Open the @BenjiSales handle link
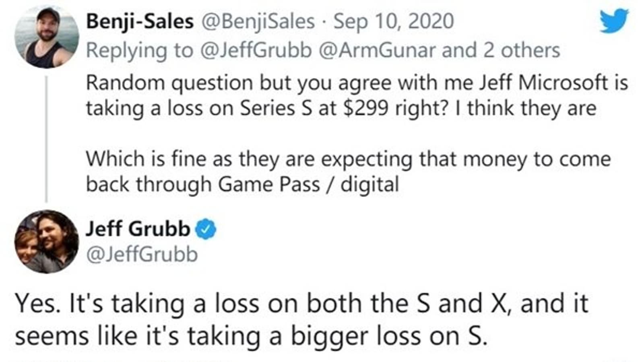This screenshot has width=644, height=362. pyautogui.click(x=257, y=21)
